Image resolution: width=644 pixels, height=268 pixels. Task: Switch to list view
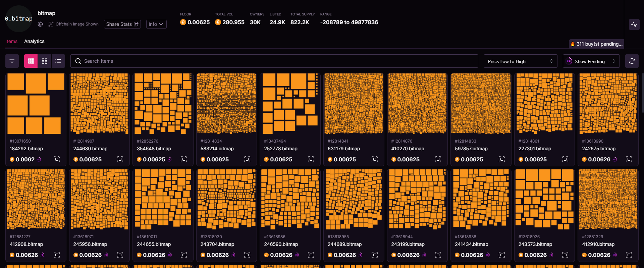click(x=58, y=61)
